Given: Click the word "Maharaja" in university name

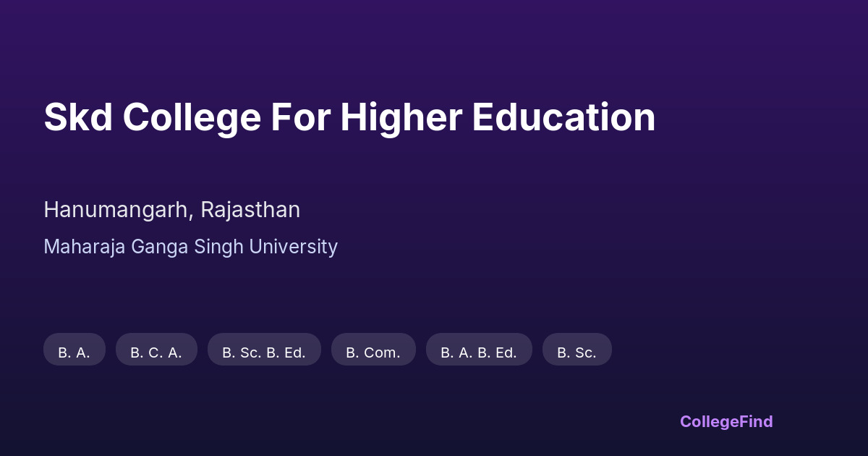Looking at the screenshot, I should 85,247.
